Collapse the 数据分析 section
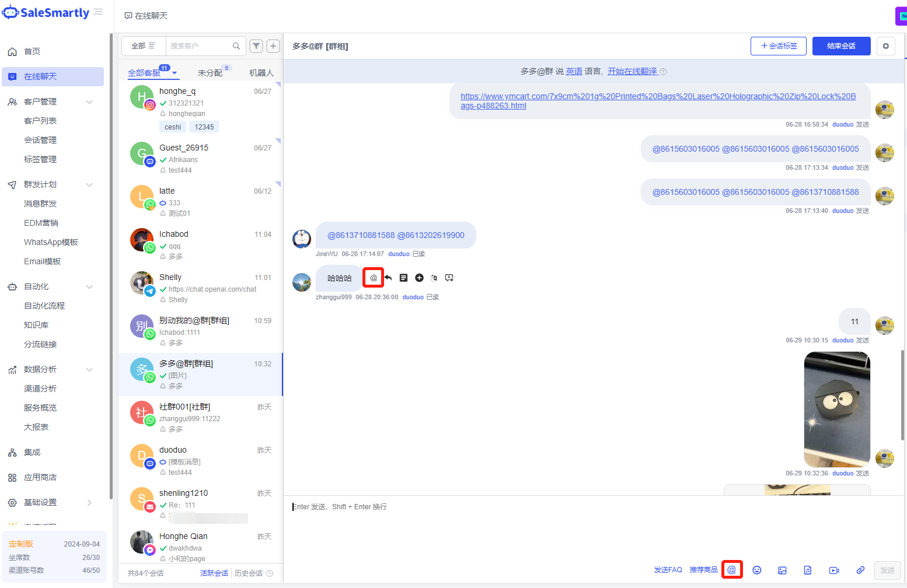The image size is (907, 588). tap(89, 369)
